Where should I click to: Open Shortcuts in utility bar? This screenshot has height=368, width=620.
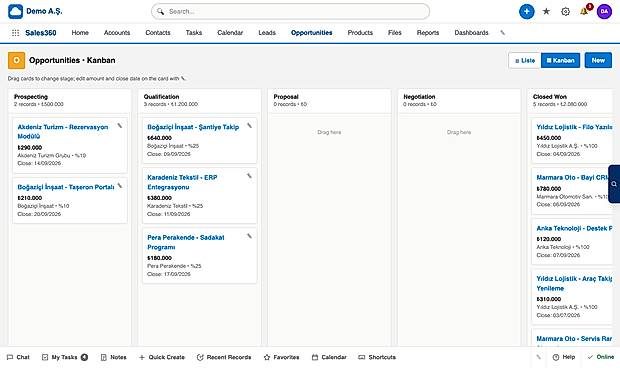[x=377, y=357]
